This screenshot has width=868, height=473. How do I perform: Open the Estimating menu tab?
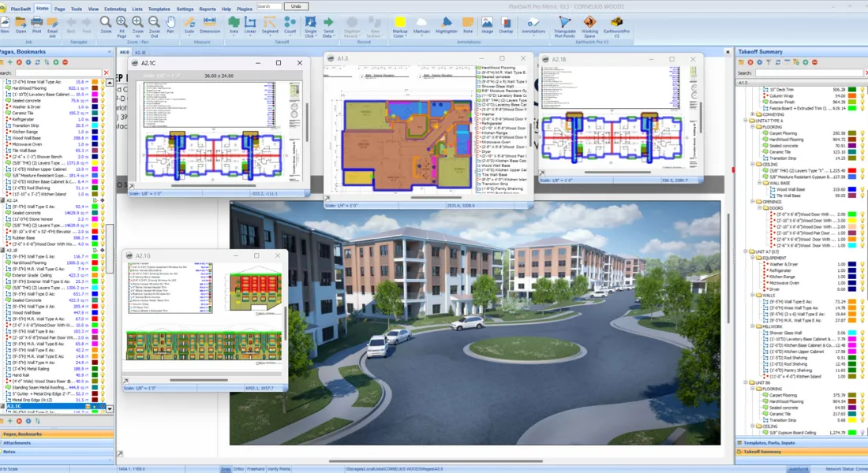114,8
